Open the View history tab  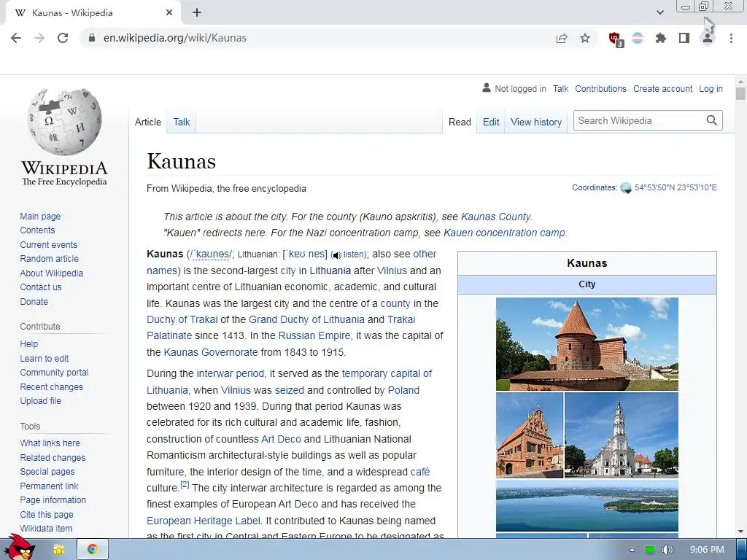(x=536, y=122)
